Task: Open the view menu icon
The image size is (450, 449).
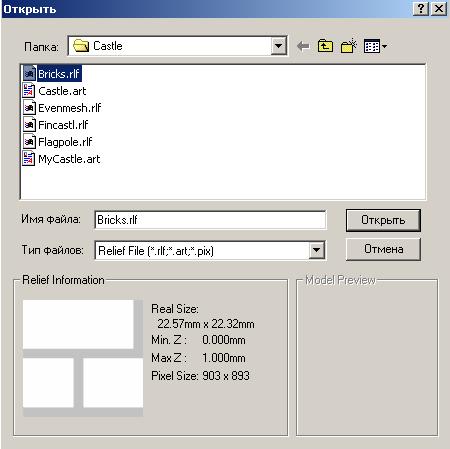Action: [375, 46]
